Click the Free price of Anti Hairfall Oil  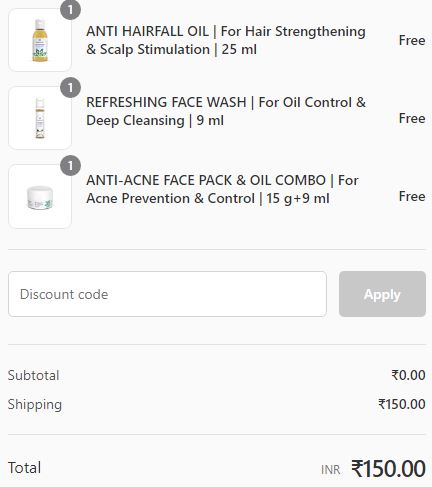point(412,40)
